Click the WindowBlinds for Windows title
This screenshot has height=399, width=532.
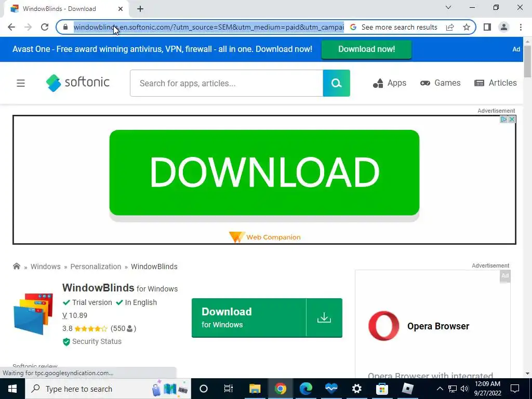point(120,288)
